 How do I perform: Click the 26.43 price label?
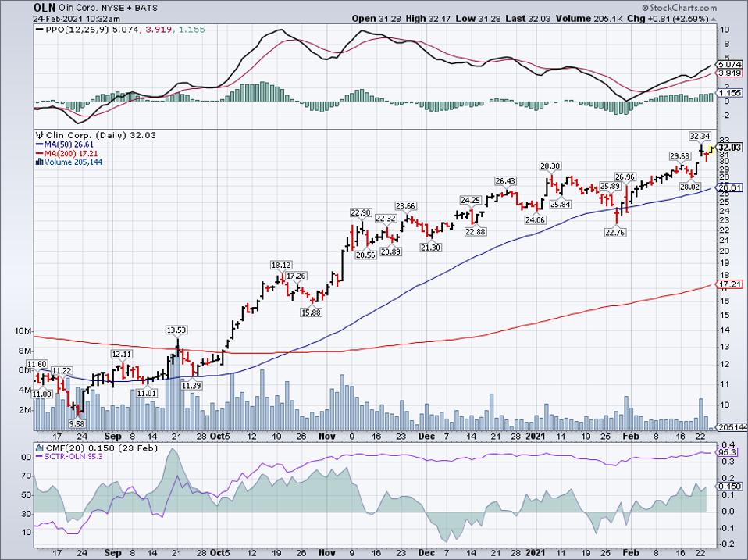pyautogui.click(x=505, y=181)
